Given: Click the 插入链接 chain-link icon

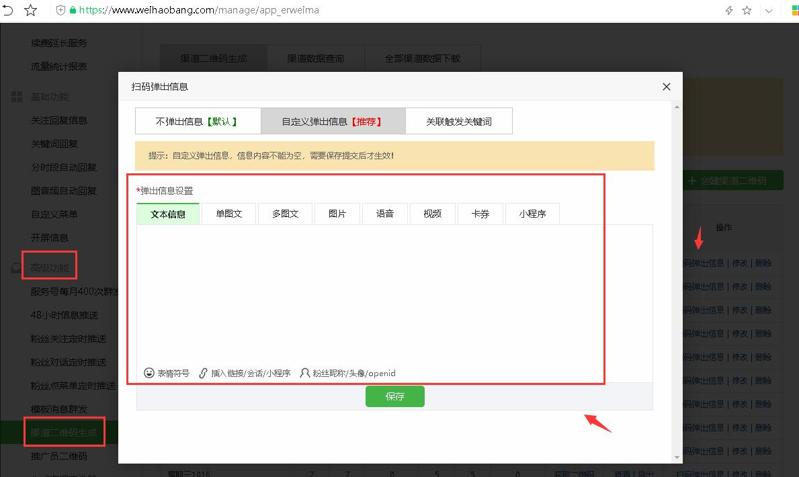Looking at the screenshot, I should pyautogui.click(x=203, y=373).
